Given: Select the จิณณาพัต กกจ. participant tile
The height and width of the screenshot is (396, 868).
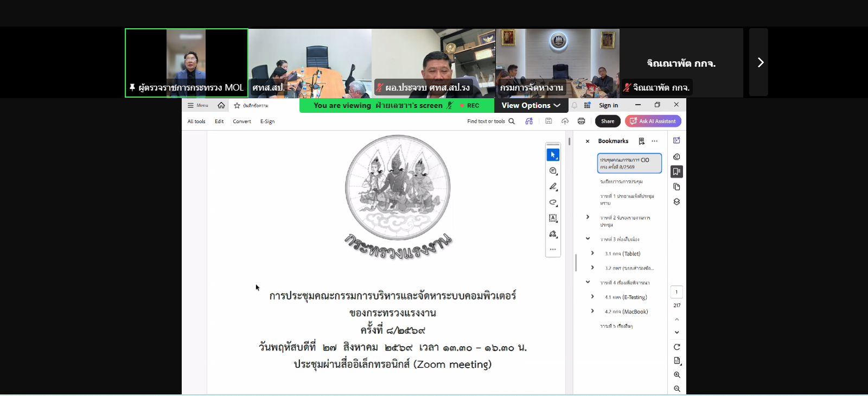Looking at the screenshot, I should coord(681,63).
